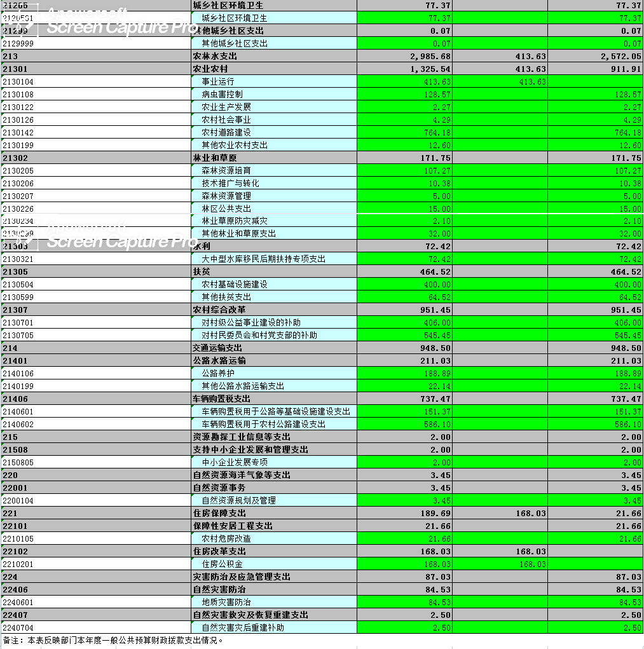Click the 备注 footnote text below the table
Viewport: 644px width, 649px height.
(113, 640)
